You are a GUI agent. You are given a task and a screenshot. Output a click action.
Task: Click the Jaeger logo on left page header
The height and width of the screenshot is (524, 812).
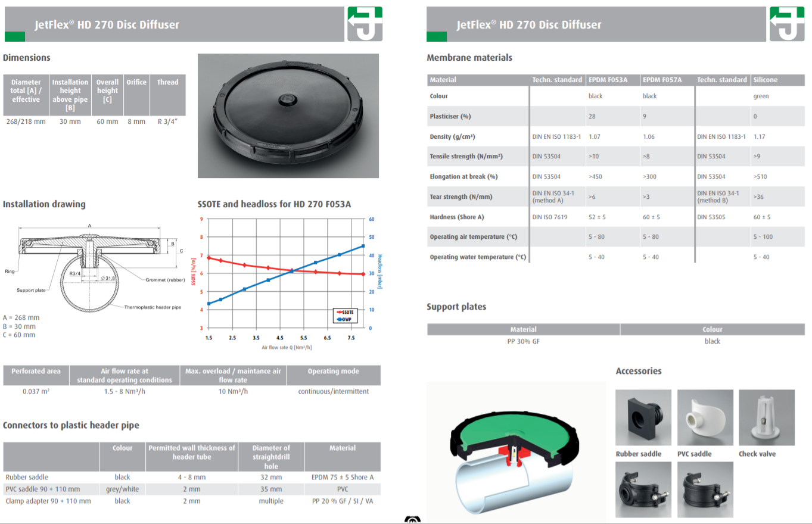click(365, 24)
